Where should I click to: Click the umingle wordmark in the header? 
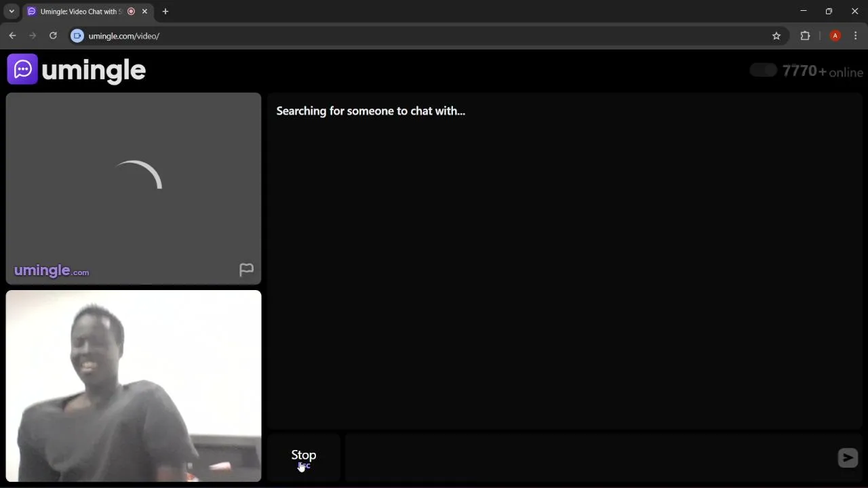(94, 70)
